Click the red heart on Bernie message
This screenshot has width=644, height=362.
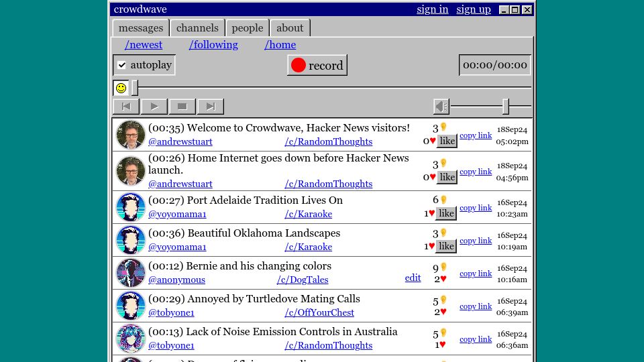pyautogui.click(x=443, y=279)
